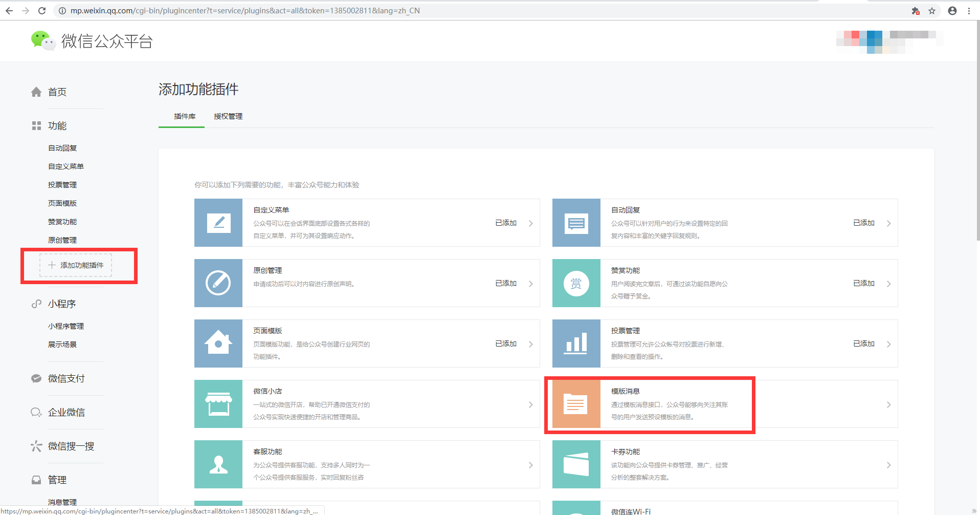This screenshot has height=515, width=980.
Task: Select the 插件库 tab
Action: (185, 116)
